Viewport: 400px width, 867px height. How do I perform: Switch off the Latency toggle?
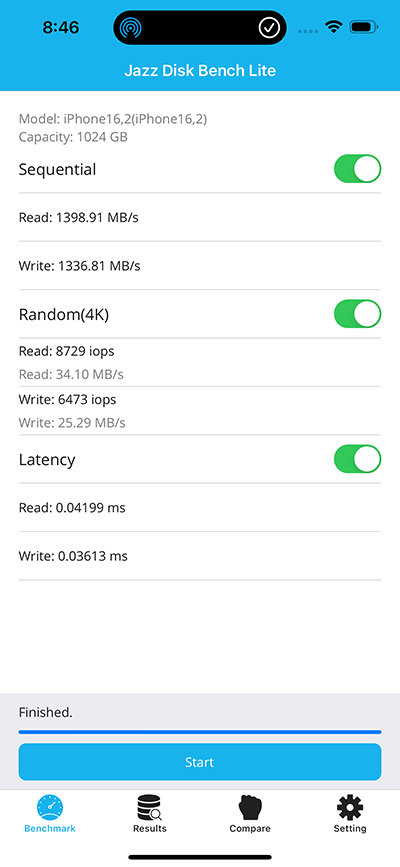357,459
